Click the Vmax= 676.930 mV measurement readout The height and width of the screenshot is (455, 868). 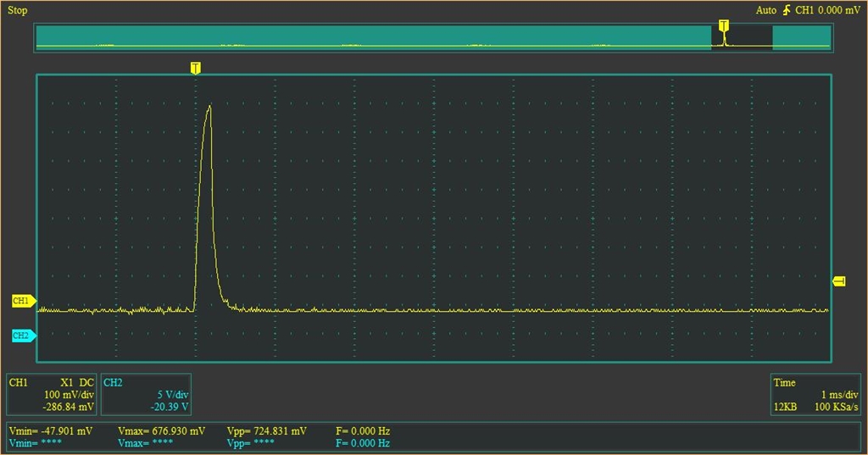(162, 431)
